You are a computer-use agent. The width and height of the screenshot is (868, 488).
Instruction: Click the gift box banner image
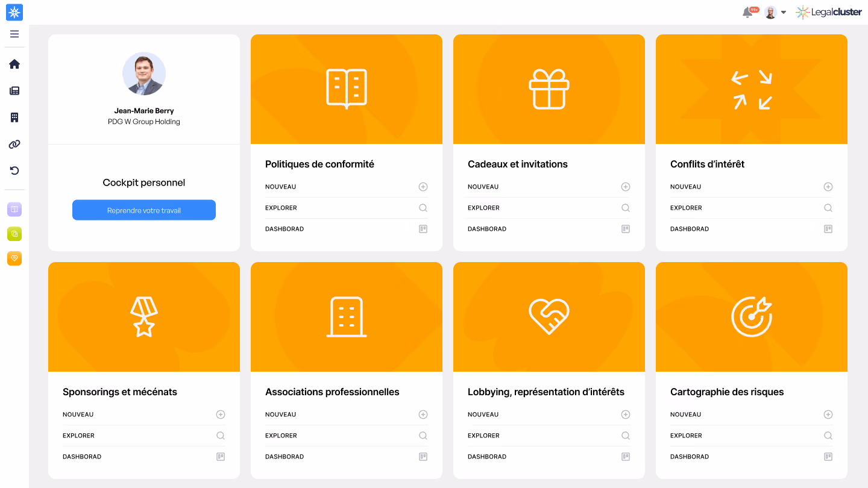point(549,89)
